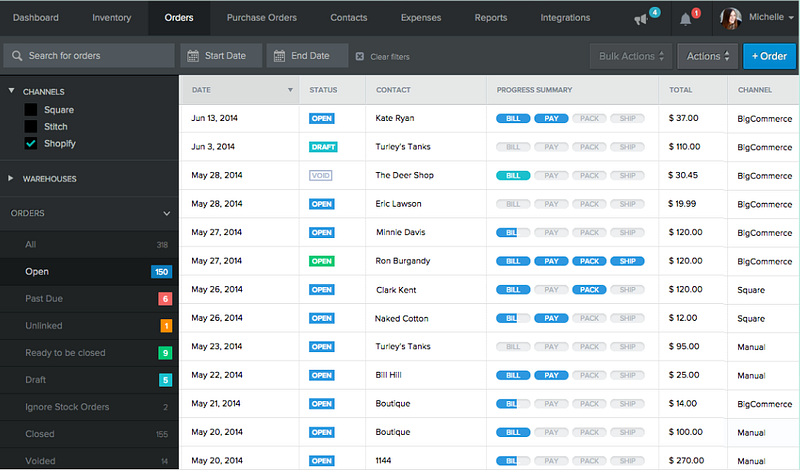Click the magnifier search icon
Image resolution: width=800 pixels, height=470 pixels.
[x=17, y=56]
